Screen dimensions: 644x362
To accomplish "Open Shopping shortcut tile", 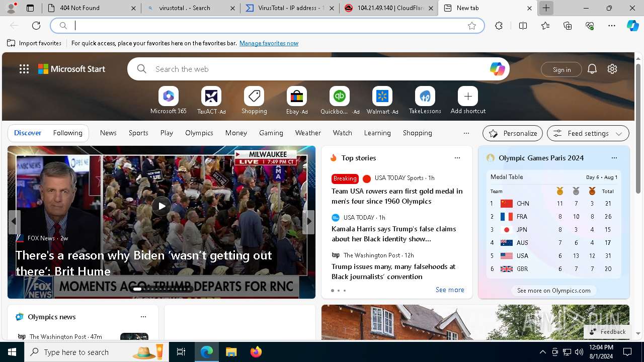I will (x=254, y=101).
